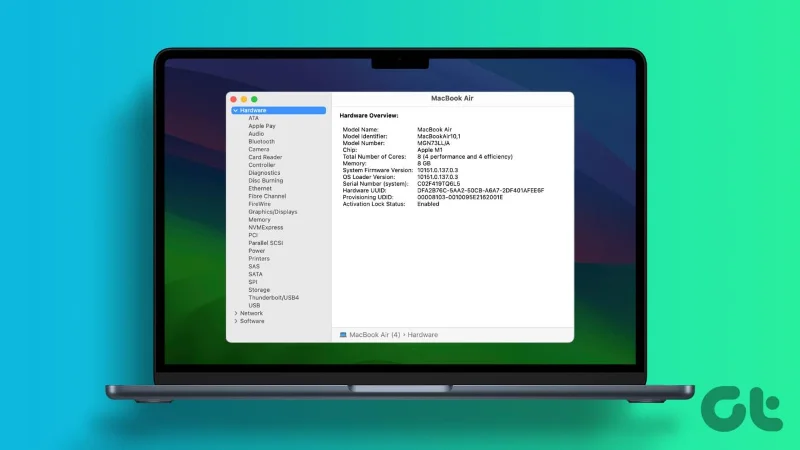Select Apple Pay in the sidebar
The width and height of the screenshot is (800, 450).
262,126
